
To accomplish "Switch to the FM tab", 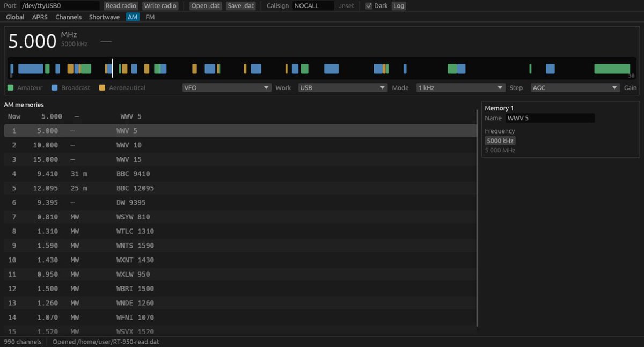I will (150, 17).
